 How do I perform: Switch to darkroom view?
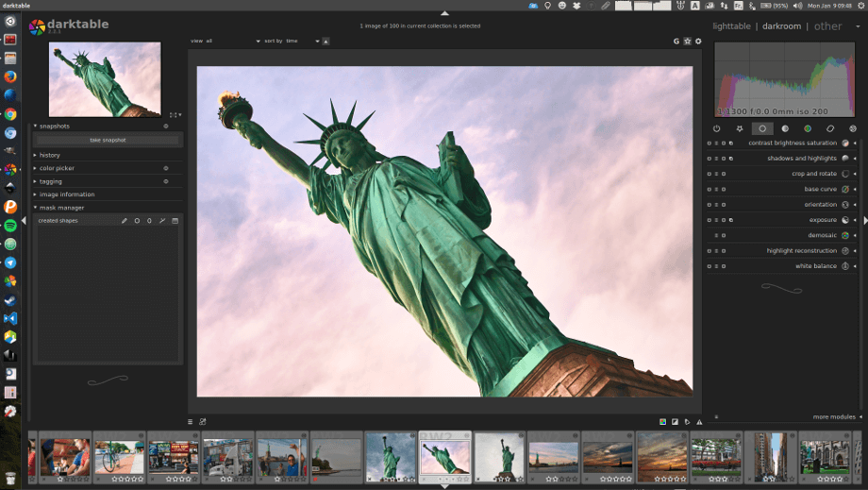(781, 26)
